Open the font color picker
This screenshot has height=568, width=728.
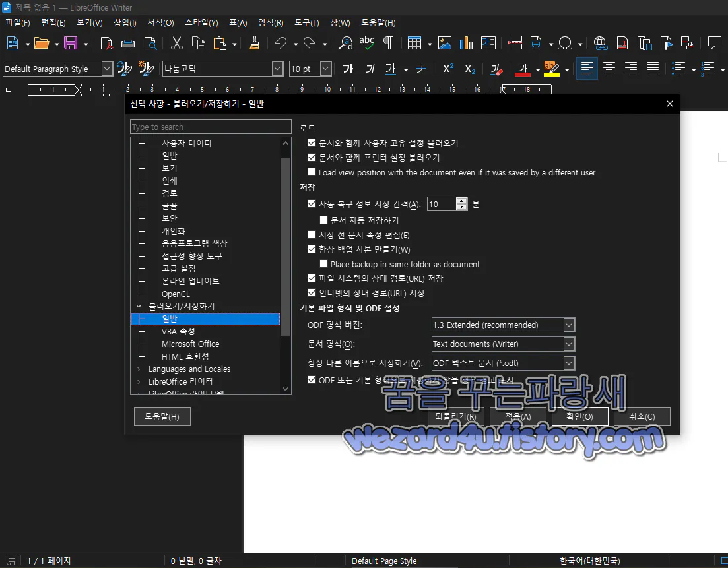(537, 69)
